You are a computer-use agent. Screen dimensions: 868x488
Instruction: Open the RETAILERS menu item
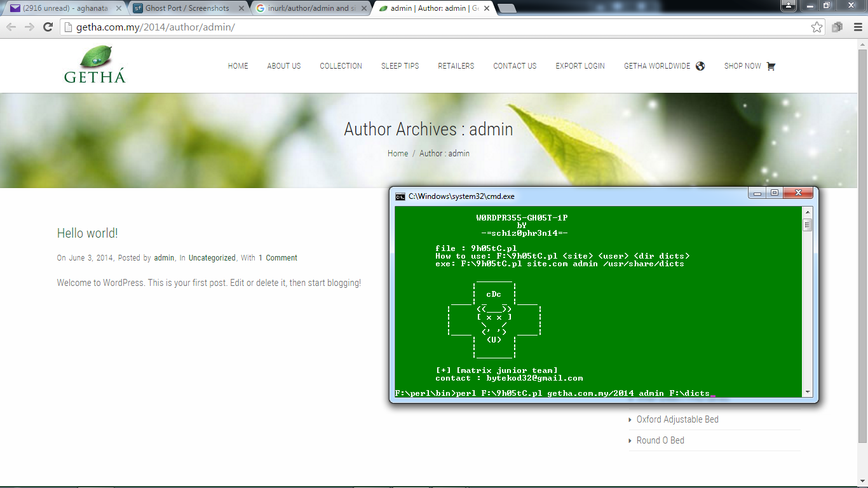[x=456, y=66]
